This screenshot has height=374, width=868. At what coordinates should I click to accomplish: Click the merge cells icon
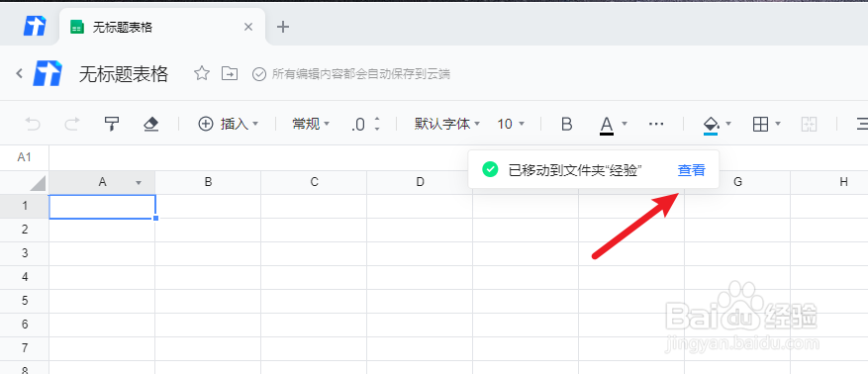[x=809, y=125]
